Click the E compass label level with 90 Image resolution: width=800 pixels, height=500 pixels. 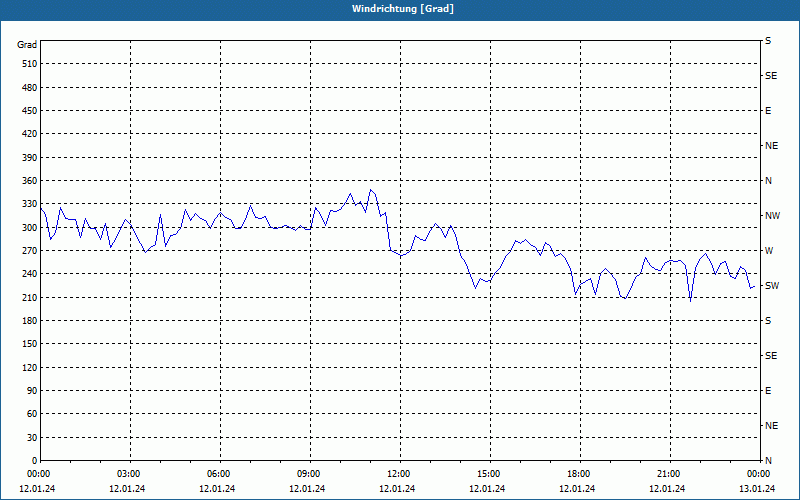[x=768, y=390]
